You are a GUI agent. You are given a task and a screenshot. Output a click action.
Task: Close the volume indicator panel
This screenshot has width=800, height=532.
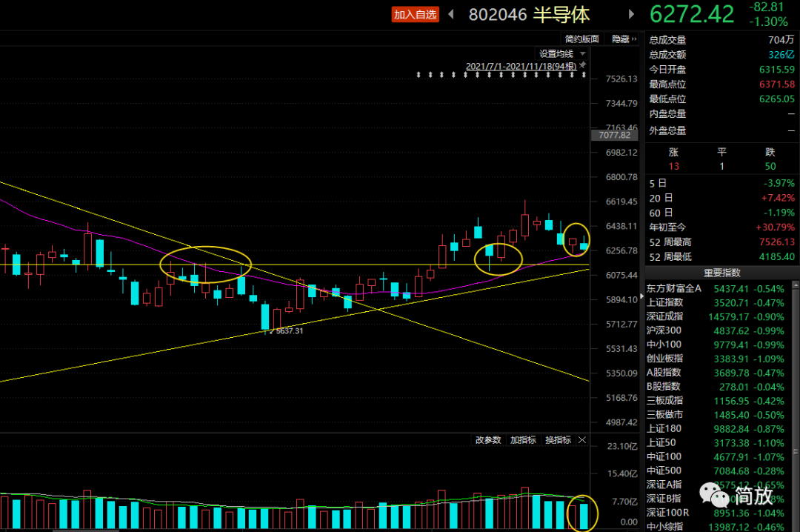click(x=582, y=440)
